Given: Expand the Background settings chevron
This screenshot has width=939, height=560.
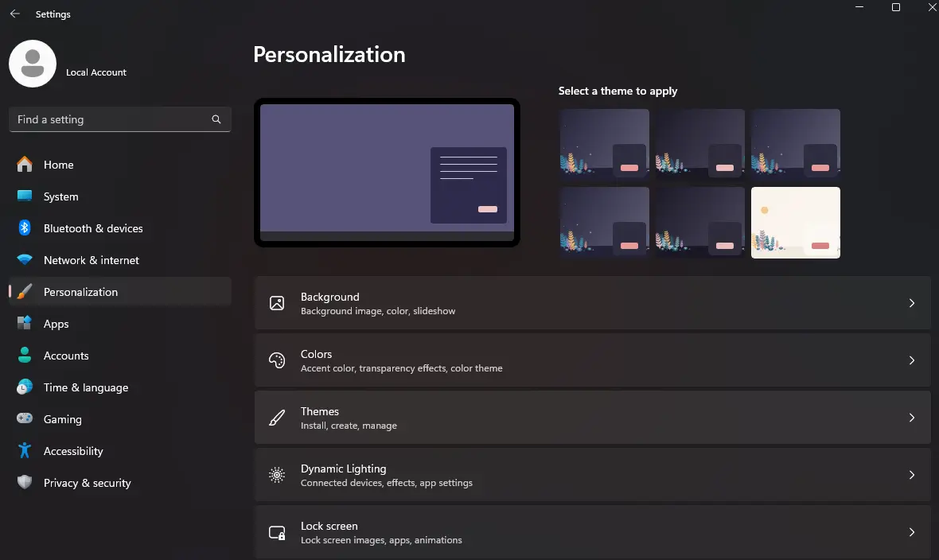Looking at the screenshot, I should click(x=911, y=303).
